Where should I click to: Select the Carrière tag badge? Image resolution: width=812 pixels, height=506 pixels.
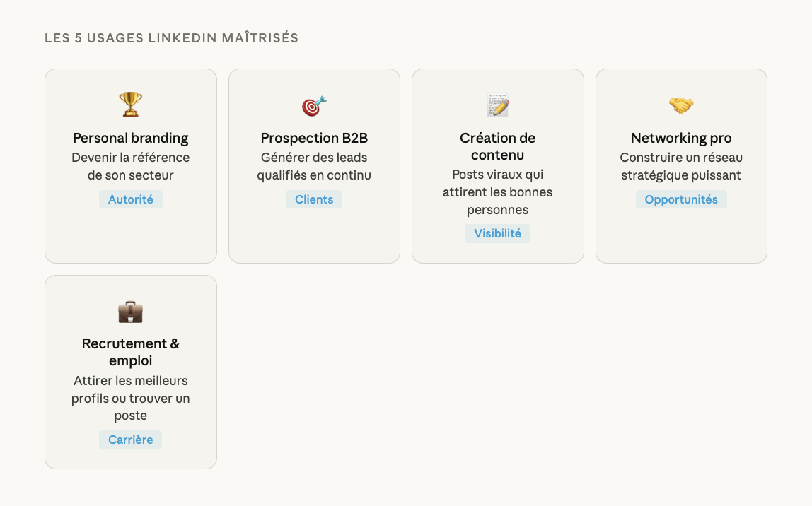tap(130, 440)
